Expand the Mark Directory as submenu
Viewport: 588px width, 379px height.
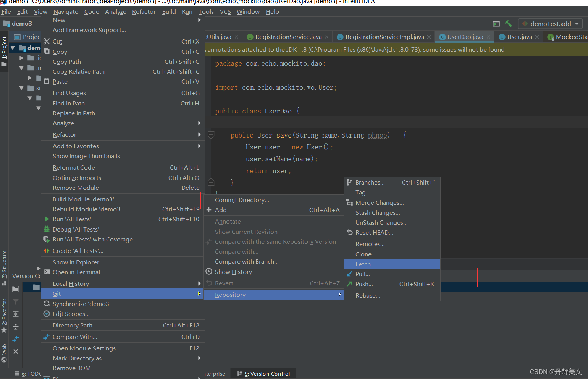[199, 358]
